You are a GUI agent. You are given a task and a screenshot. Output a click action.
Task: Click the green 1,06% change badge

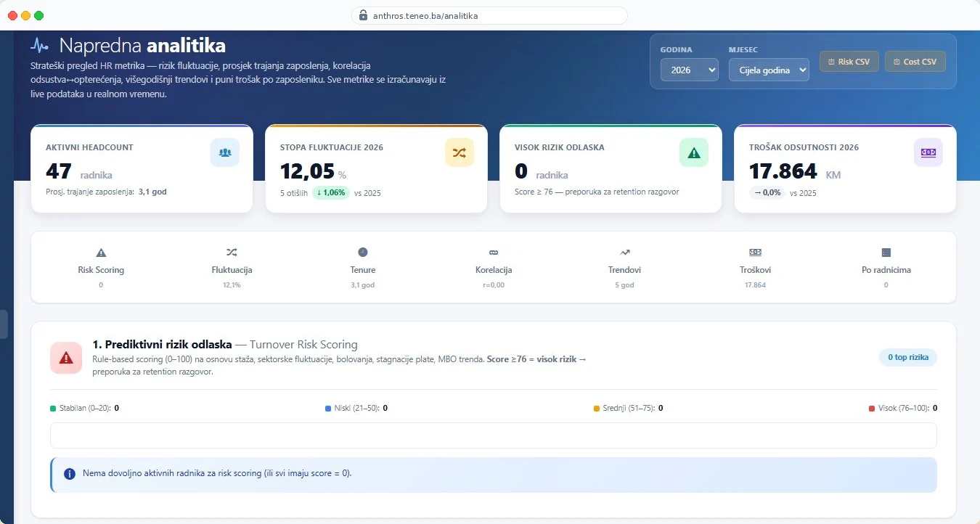point(330,193)
